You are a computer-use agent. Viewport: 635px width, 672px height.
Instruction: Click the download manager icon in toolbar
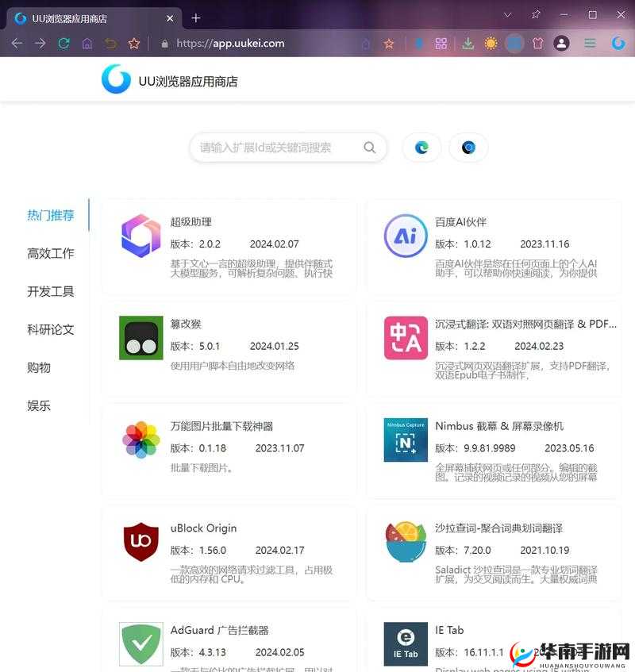(x=468, y=43)
